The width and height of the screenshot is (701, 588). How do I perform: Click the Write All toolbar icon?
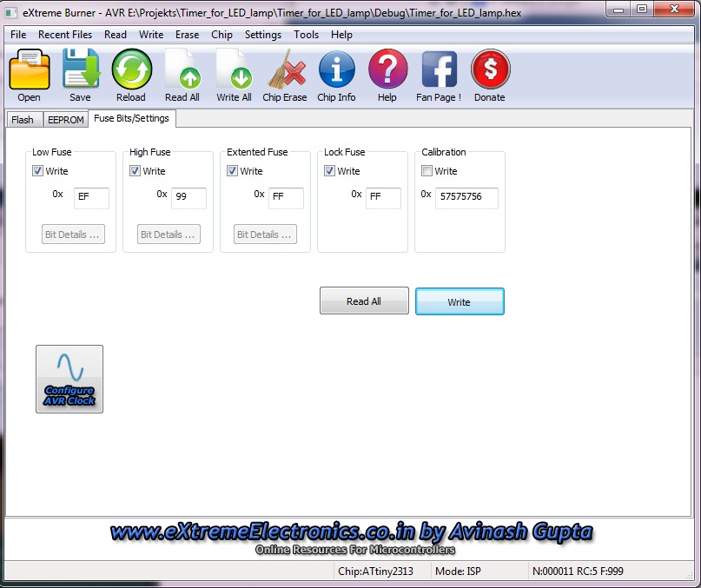click(x=234, y=71)
